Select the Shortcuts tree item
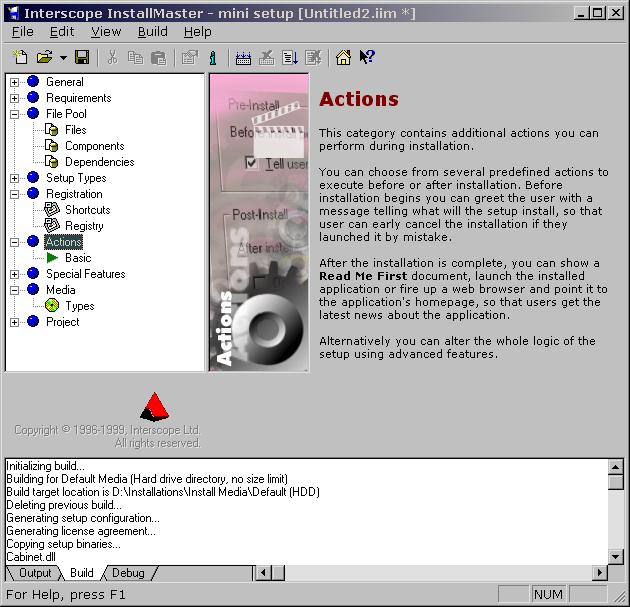Image resolution: width=630 pixels, height=607 pixels. [88, 210]
